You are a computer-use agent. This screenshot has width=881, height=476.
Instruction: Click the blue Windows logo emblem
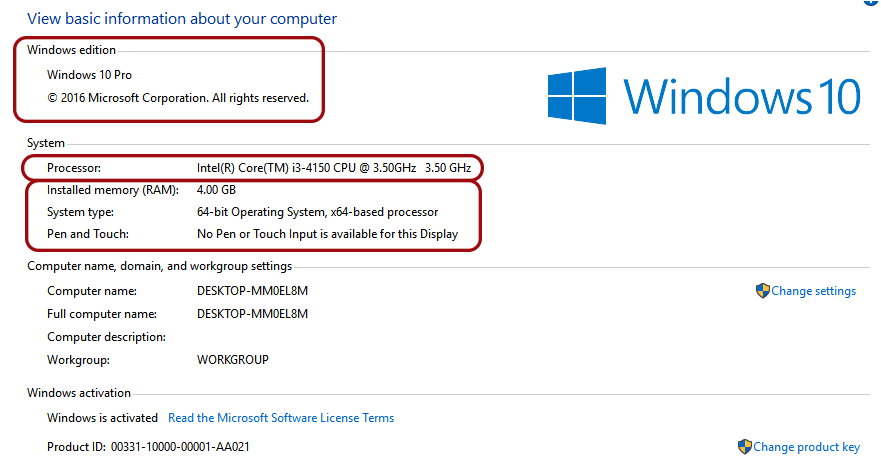click(577, 96)
